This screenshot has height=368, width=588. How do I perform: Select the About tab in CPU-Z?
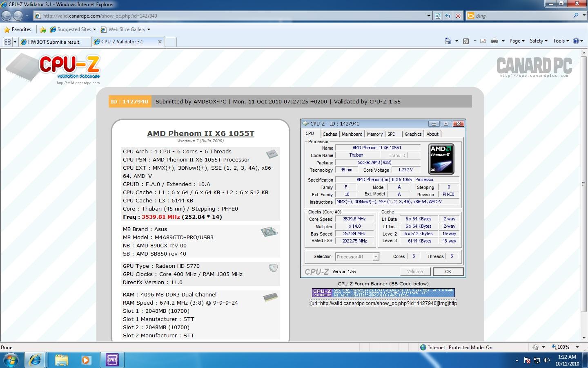[432, 134]
